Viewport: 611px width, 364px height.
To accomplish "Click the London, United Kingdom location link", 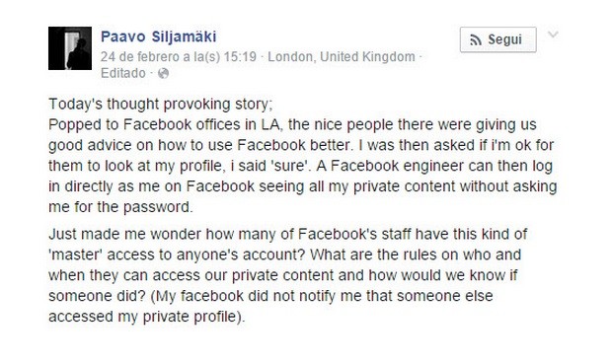I will coord(342,57).
